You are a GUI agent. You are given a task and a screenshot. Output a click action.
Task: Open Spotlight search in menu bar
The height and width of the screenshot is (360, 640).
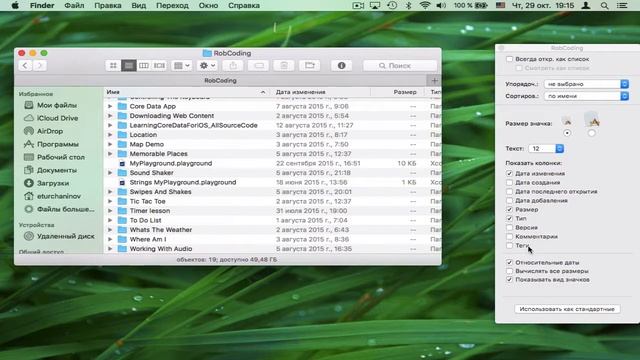pyautogui.click(x=604, y=5)
